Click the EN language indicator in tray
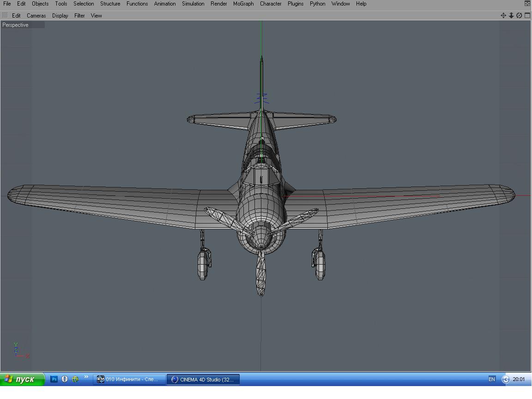Viewport: 532px width, 399px height. 491,379
